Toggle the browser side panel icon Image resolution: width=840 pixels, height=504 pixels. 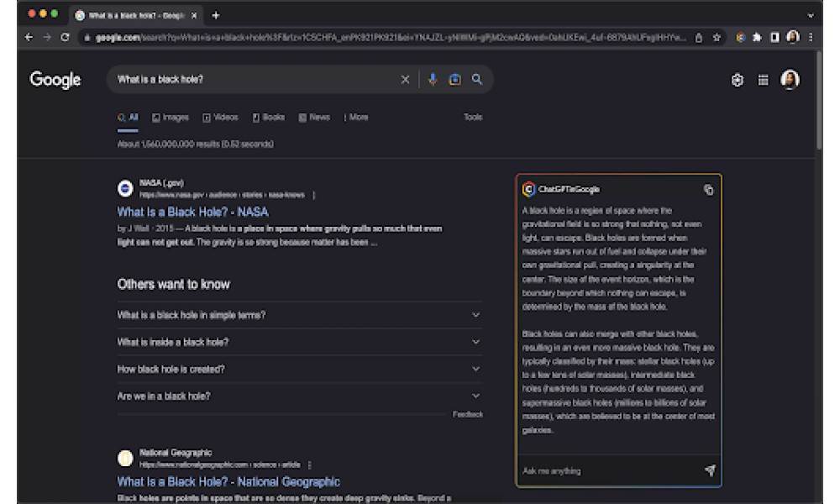point(774,38)
